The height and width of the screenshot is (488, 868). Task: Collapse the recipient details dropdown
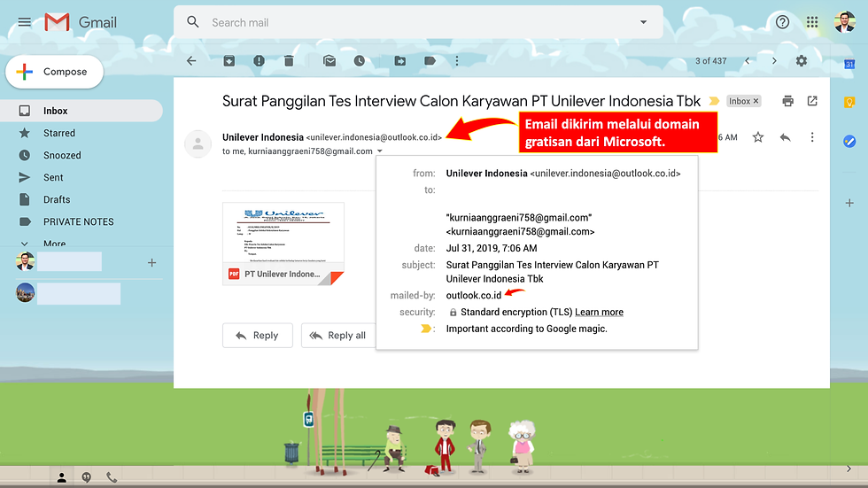pos(380,151)
